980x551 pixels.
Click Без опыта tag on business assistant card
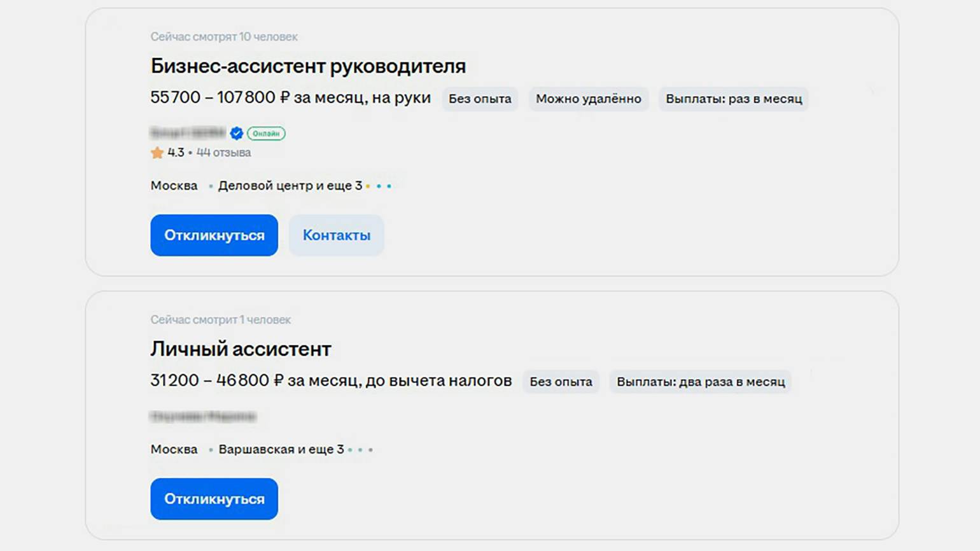coord(480,99)
